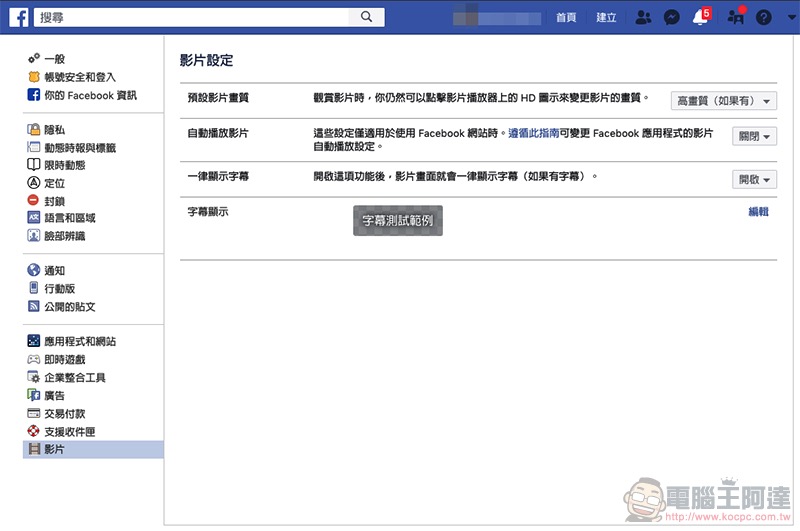Image resolution: width=800 pixels, height=531 pixels.
Task: Open the 高畫質（如果有）quality dropdown
Action: (x=723, y=100)
